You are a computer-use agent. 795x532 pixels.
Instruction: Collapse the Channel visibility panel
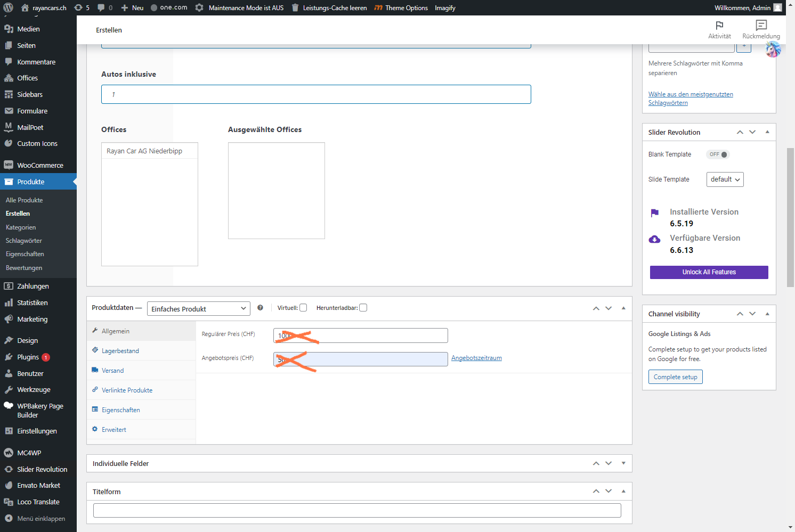(x=767, y=314)
